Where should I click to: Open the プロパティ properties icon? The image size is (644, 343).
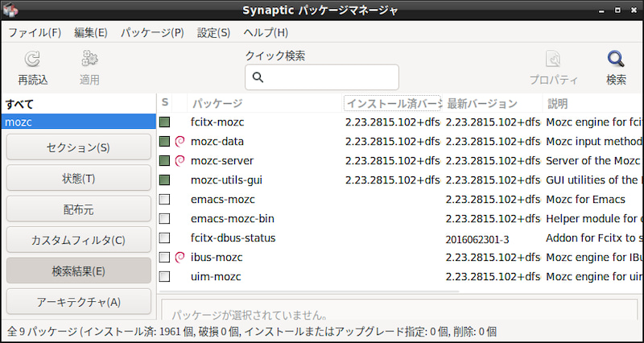(x=553, y=59)
